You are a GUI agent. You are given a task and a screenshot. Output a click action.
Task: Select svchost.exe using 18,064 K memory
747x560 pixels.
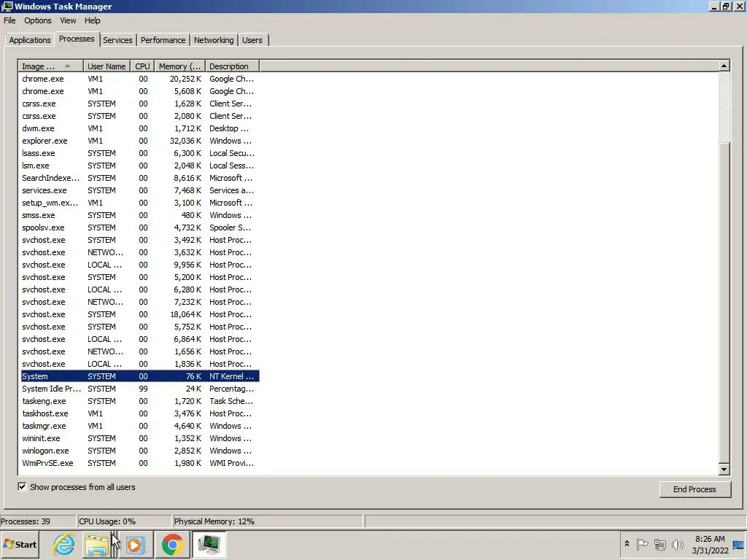click(140, 314)
